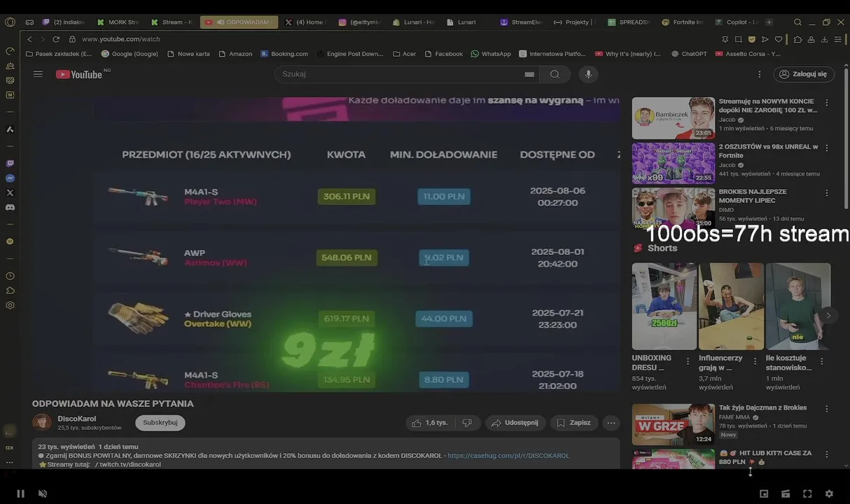The width and height of the screenshot is (850, 504).
Task: Open YouTube settings three-dot menu beside Zaloguj się
Action: (x=760, y=74)
